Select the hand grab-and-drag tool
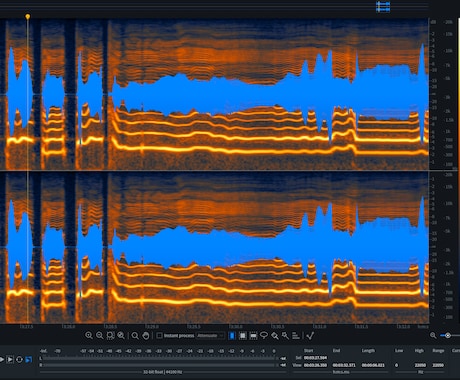This screenshot has height=380, width=460. coord(146,336)
